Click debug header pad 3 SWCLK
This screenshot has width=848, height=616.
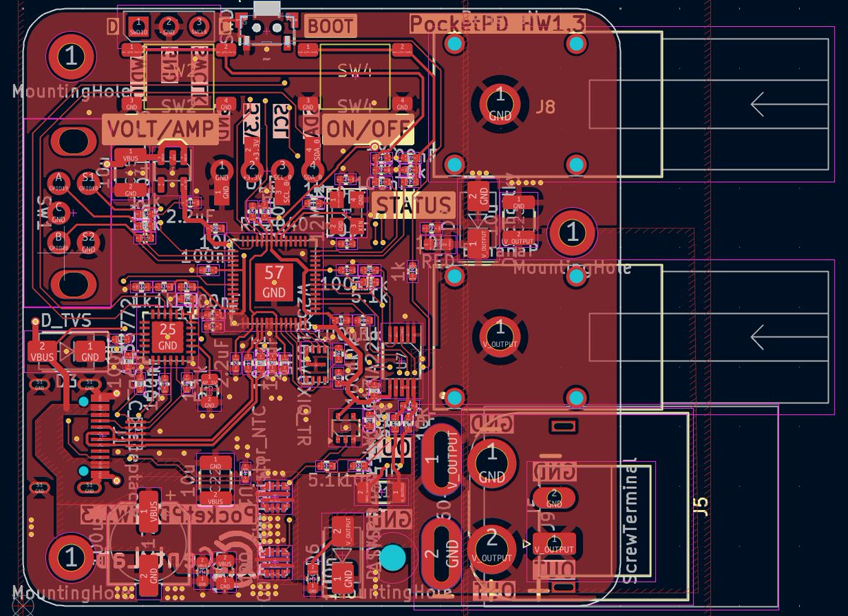point(199,26)
